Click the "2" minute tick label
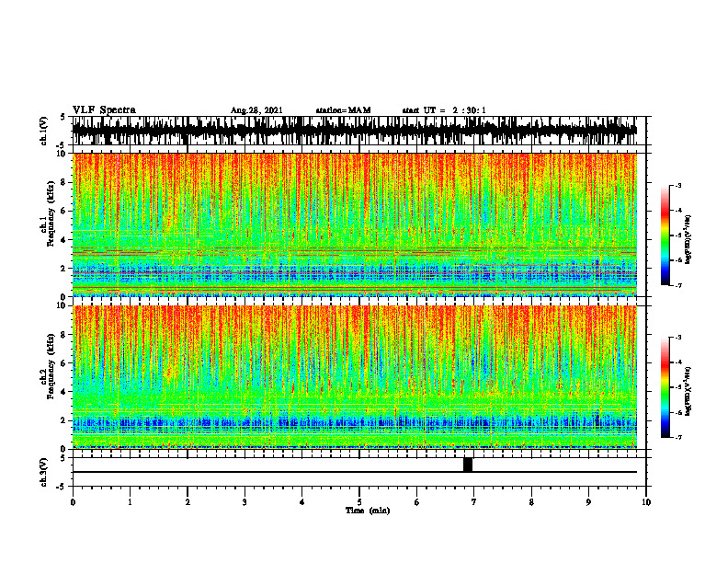Viewport: 728px width, 563px height. click(x=188, y=502)
